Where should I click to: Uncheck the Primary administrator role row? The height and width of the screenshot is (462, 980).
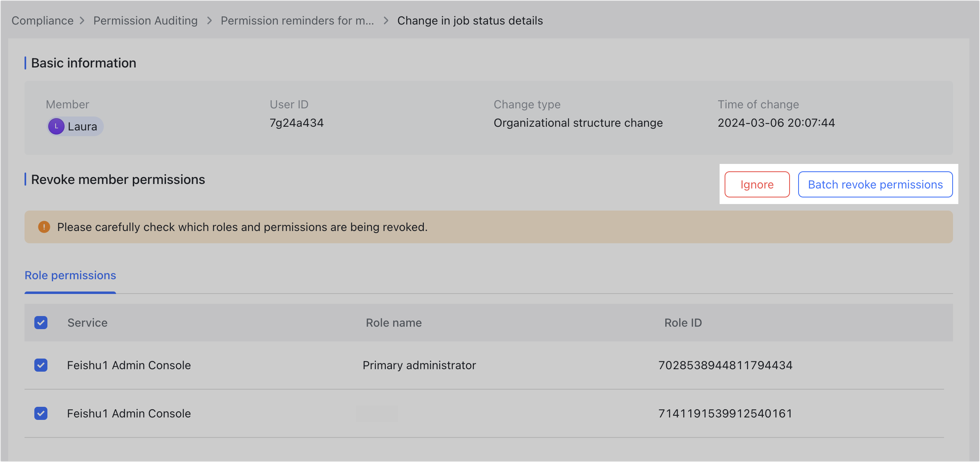(x=41, y=365)
